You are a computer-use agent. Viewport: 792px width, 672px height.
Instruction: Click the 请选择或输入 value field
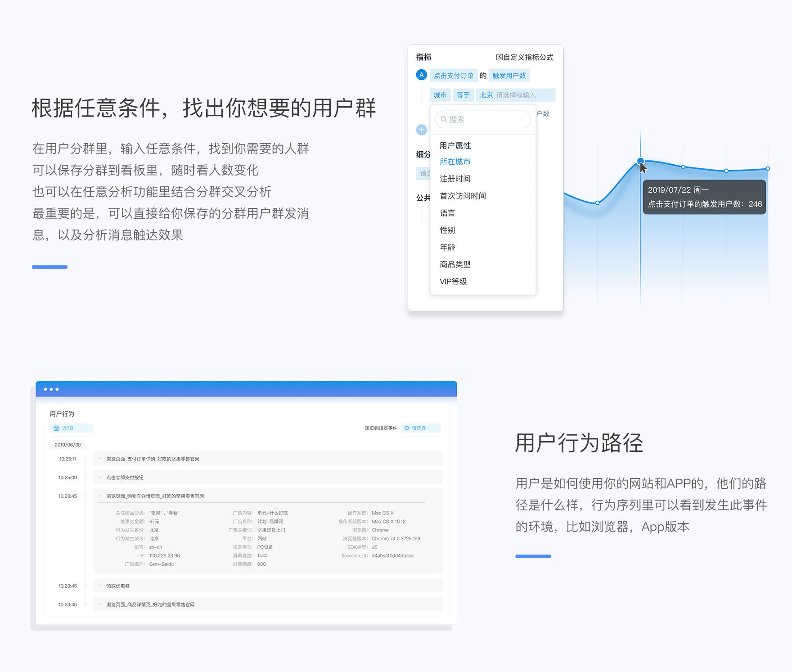[516, 95]
